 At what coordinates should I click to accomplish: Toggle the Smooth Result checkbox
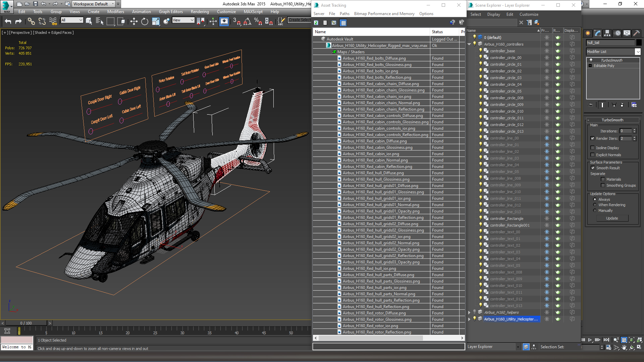point(593,168)
